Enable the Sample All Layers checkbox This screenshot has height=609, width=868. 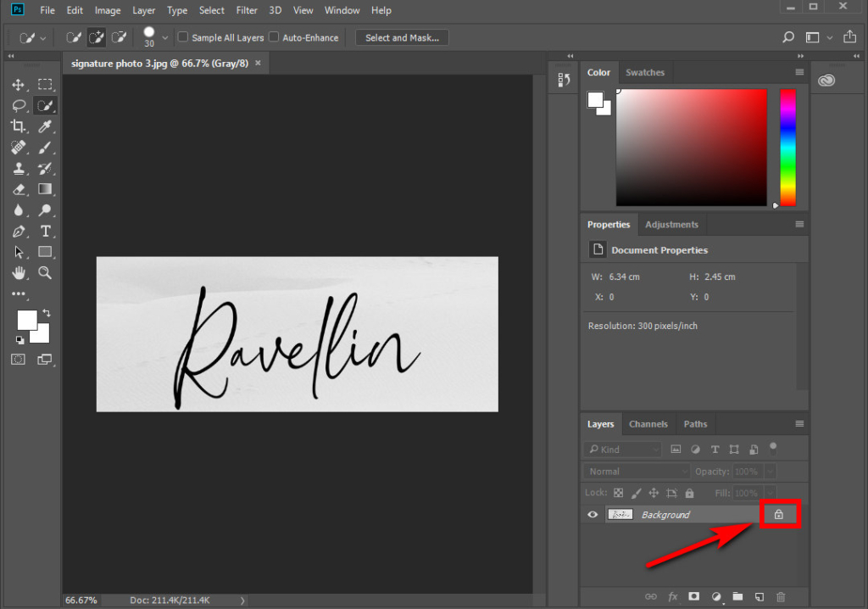(183, 37)
